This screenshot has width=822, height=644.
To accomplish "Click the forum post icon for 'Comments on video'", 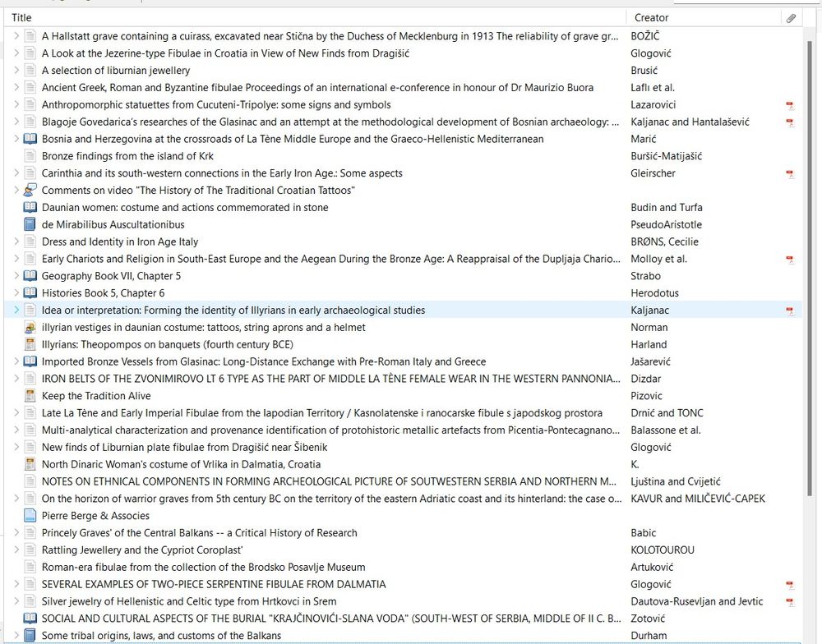I will pos(30,191).
